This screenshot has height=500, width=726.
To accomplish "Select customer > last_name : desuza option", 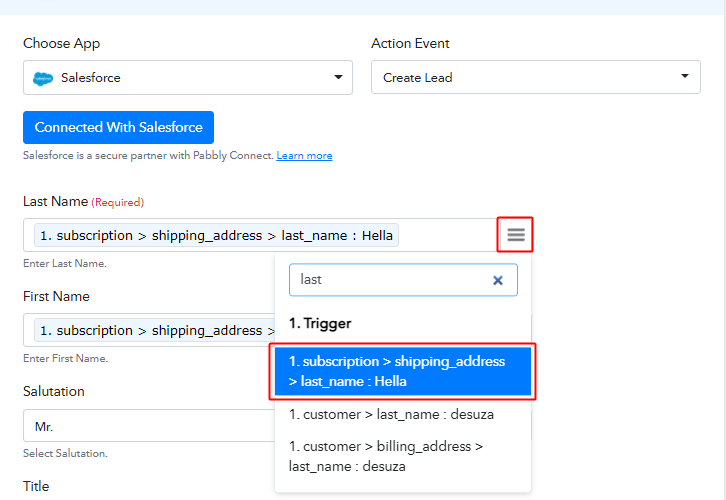I will [391, 414].
